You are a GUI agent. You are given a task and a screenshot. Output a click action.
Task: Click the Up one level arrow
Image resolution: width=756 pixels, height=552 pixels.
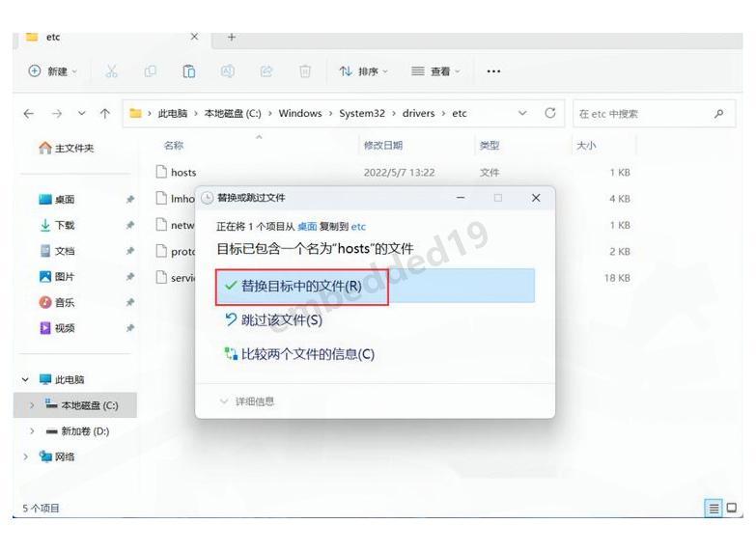coord(104,113)
